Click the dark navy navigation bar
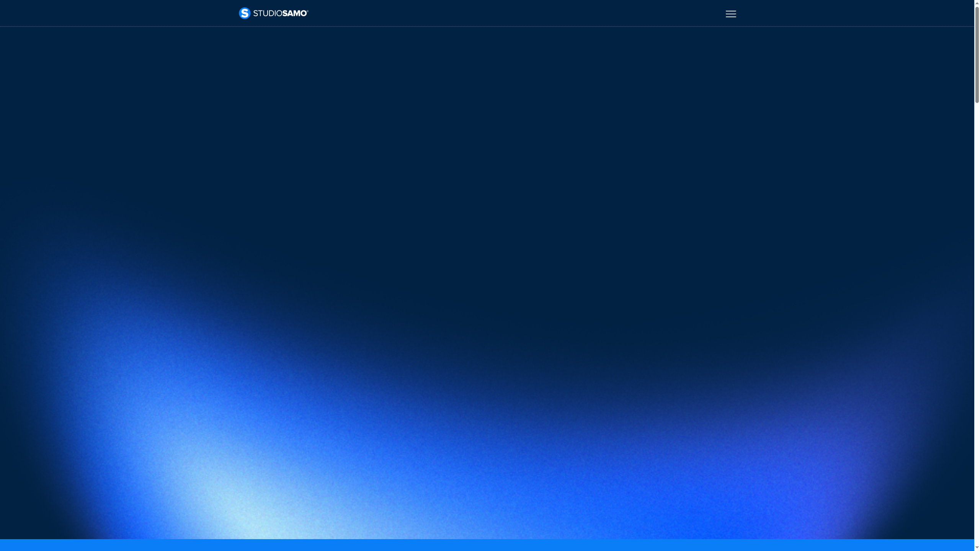 coord(490,13)
